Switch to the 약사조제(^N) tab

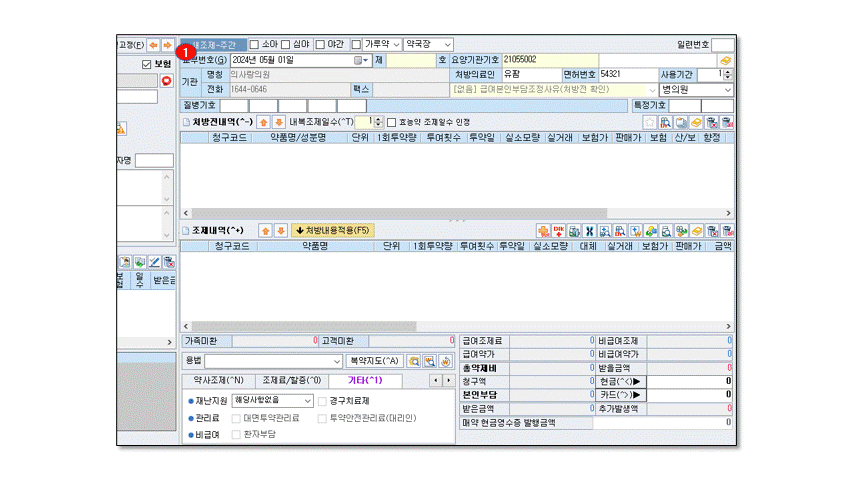tap(219, 381)
